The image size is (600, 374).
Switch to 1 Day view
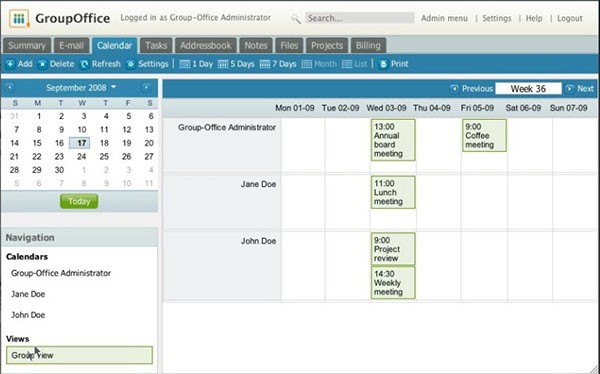196,64
